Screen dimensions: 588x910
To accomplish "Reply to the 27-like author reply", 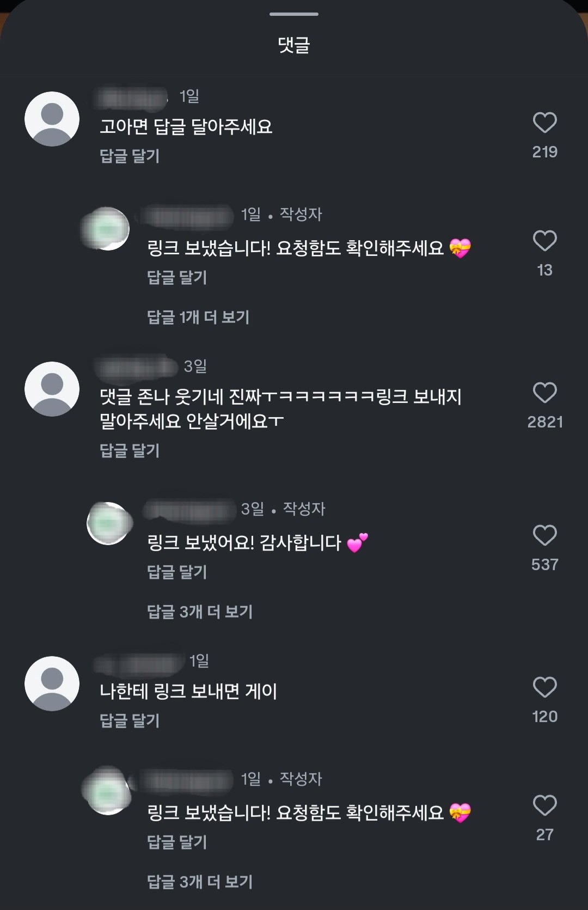I will pyautogui.click(x=177, y=842).
